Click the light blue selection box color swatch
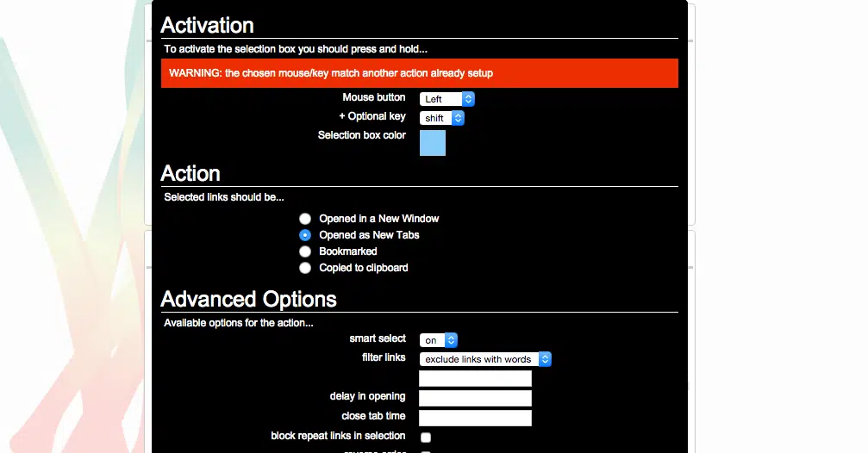 pyautogui.click(x=433, y=143)
